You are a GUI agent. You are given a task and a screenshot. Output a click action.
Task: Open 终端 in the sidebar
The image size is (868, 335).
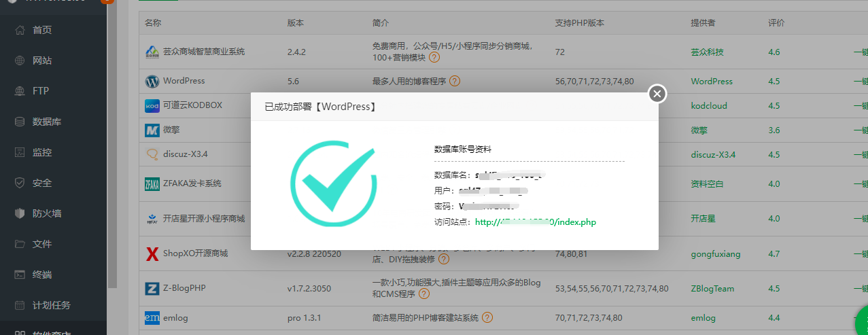click(x=42, y=275)
